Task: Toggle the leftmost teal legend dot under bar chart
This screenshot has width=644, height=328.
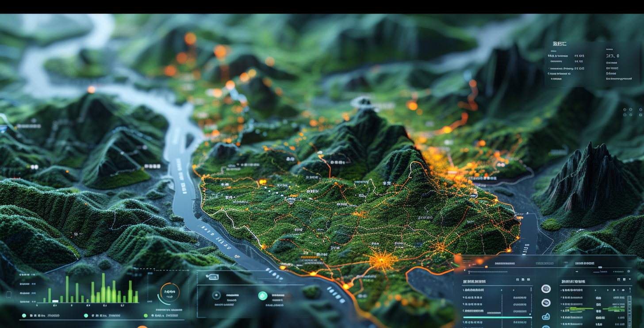Action: pyautogui.click(x=23, y=316)
